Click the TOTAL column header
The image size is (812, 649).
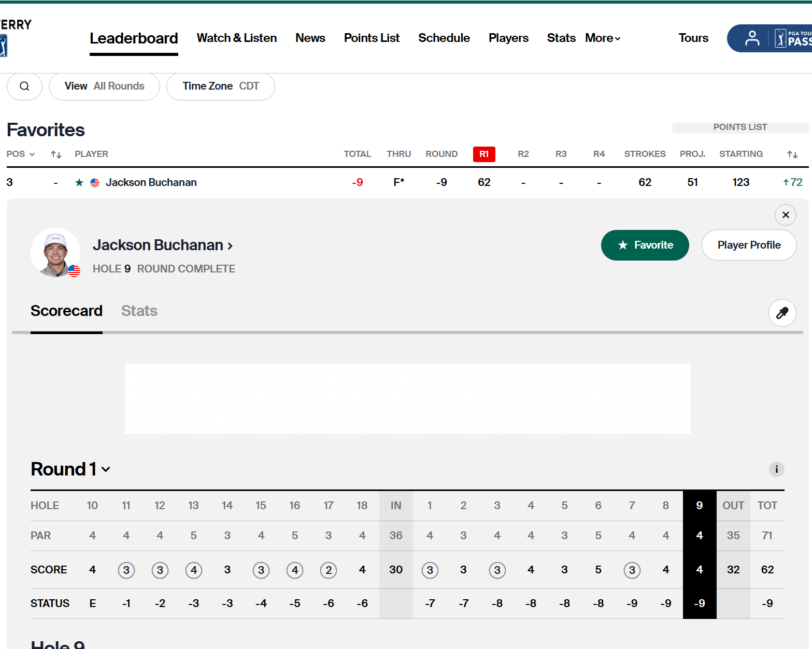pyautogui.click(x=358, y=154)
